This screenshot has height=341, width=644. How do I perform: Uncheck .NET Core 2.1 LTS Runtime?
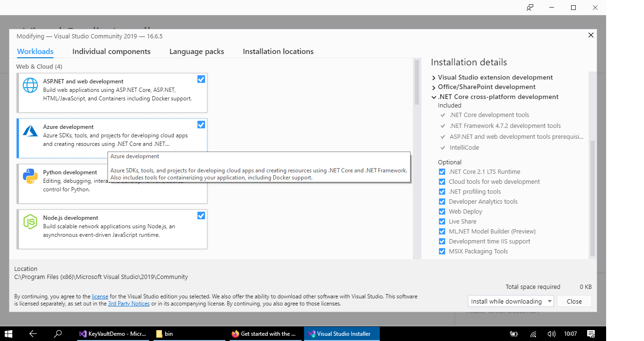click(442, 171)
